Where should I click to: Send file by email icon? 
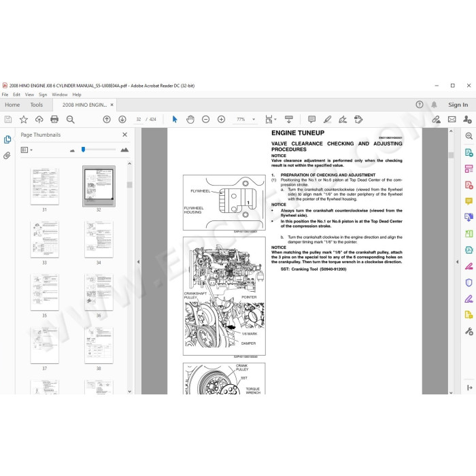click(x=452, y=119)
